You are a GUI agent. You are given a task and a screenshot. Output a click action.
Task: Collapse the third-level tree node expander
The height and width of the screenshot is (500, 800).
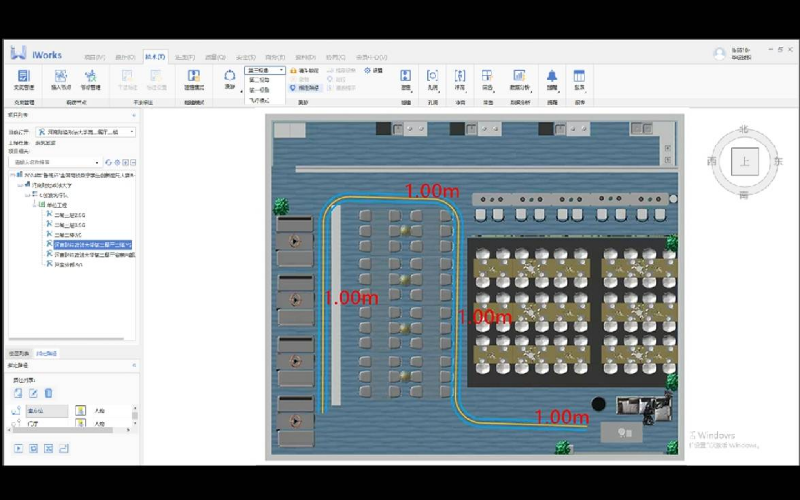(29, 195)
